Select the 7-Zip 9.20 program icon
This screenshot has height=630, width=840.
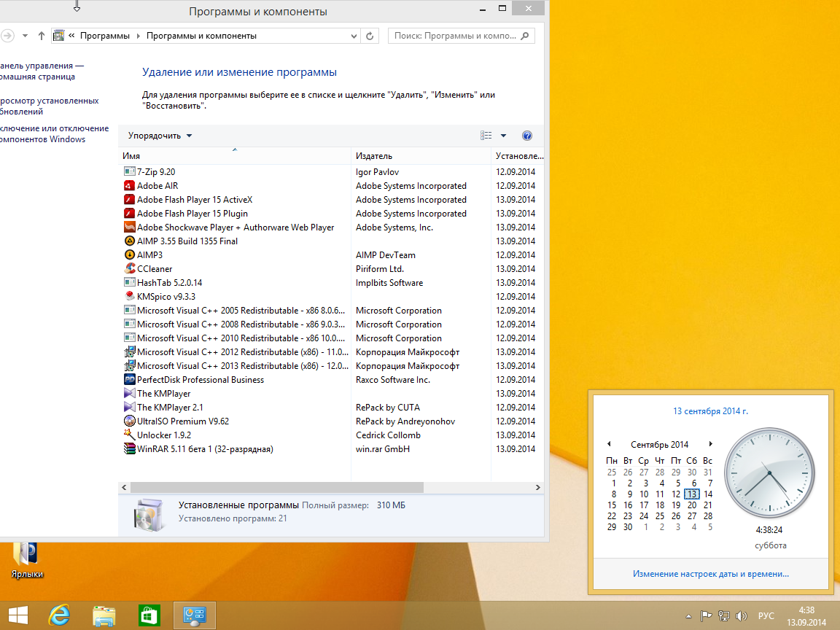coord(129,171)
